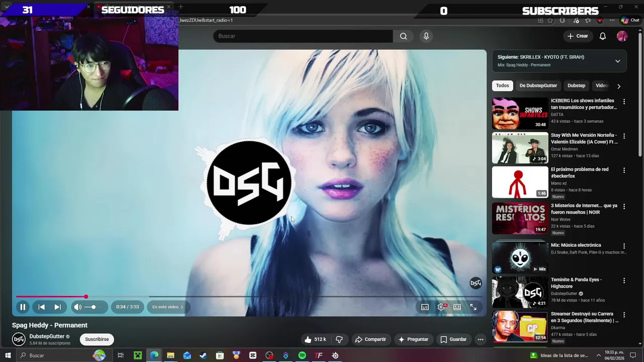Image resolution: width=644 pixels, height=362 pixels.
Task: Collapse the Siguiente mix playlist panel
Action: click(618, 61)
